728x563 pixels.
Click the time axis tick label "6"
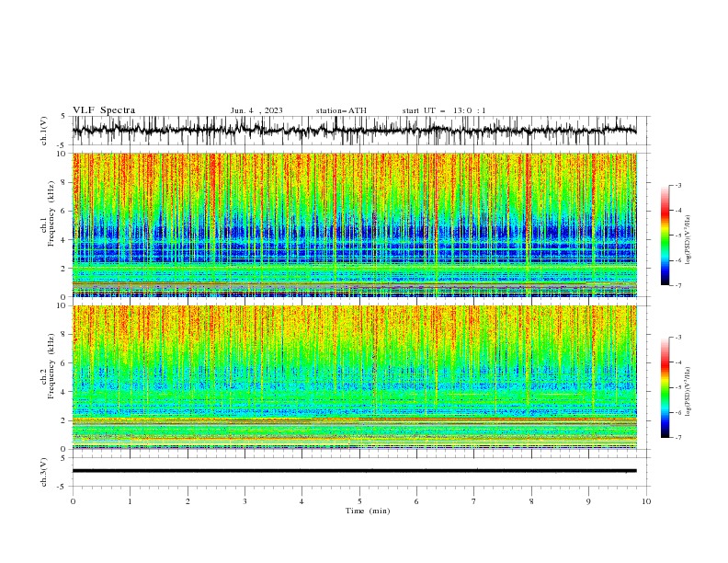pos(416,501)
